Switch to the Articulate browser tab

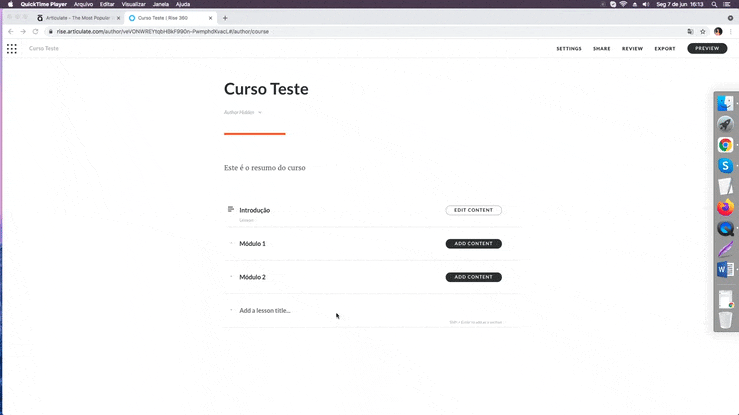[x=78, y=18]
